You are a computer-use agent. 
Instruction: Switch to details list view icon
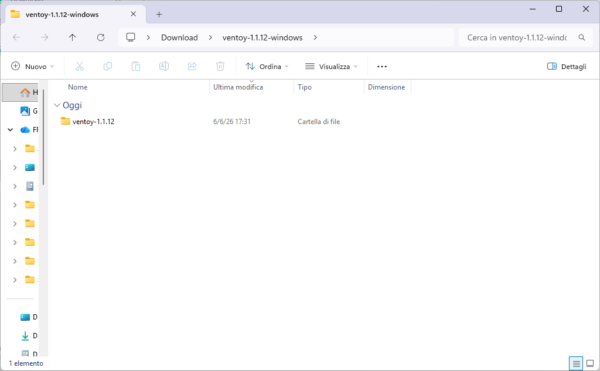tap(576, 363)
